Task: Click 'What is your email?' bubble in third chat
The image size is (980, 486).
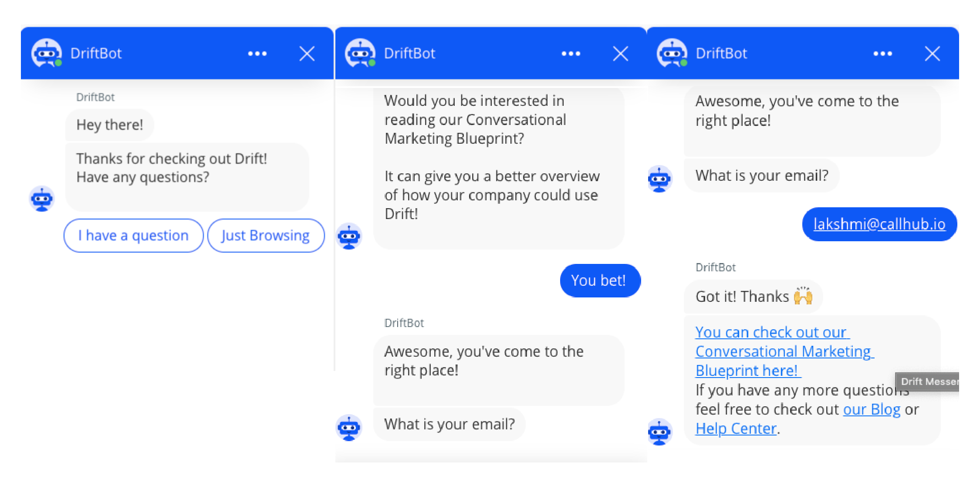Action: click(x=761, y=175)
